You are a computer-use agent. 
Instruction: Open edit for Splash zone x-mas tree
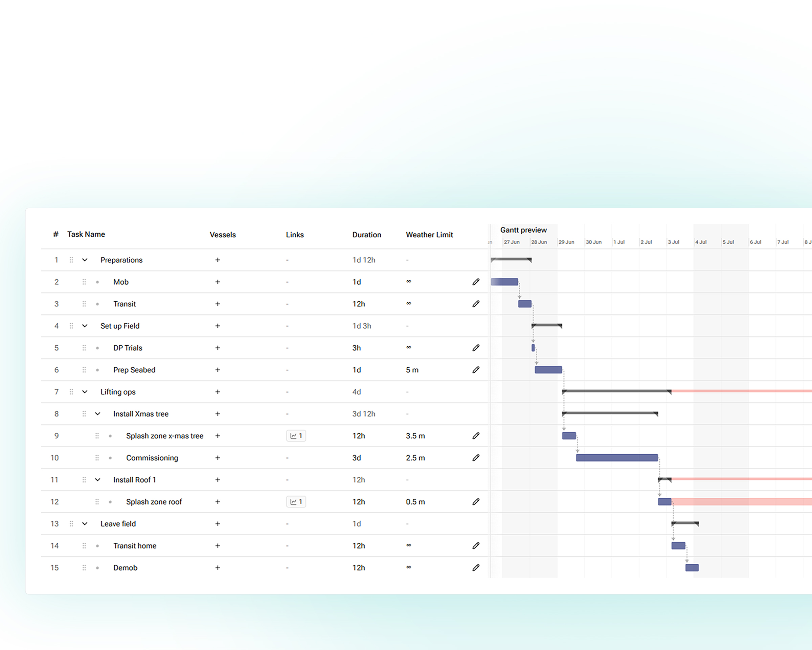point(476,436)
